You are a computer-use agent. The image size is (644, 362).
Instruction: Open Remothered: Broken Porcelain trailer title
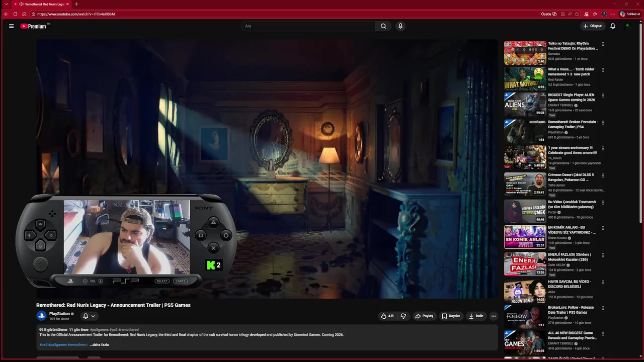coord(573,124)
